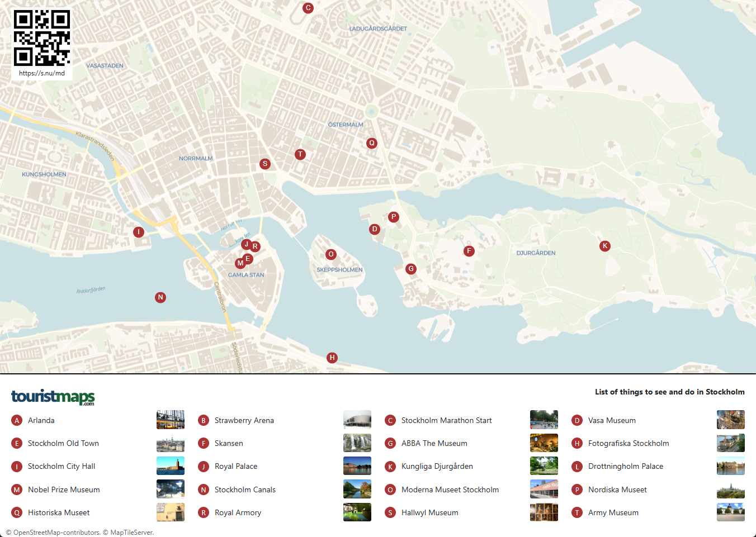The image size is (756, 537).
Task: Click the Strawberry Arena legend entry
Action: [x=244, y=420]
